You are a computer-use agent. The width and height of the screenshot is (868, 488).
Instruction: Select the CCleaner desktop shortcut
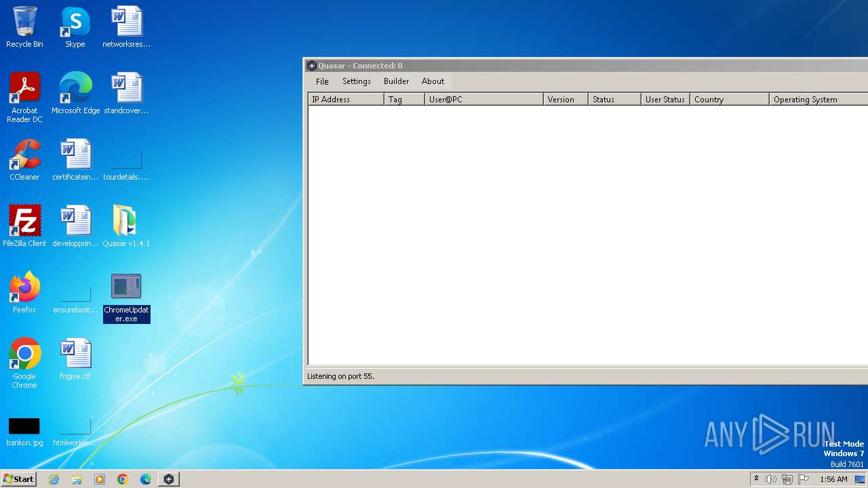[x=24, y=161]
